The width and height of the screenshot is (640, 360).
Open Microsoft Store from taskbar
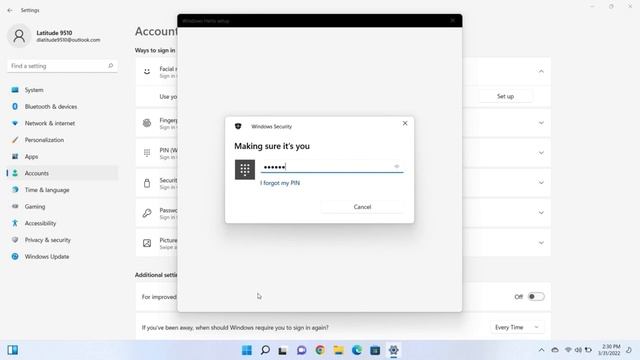pos(375,350)
